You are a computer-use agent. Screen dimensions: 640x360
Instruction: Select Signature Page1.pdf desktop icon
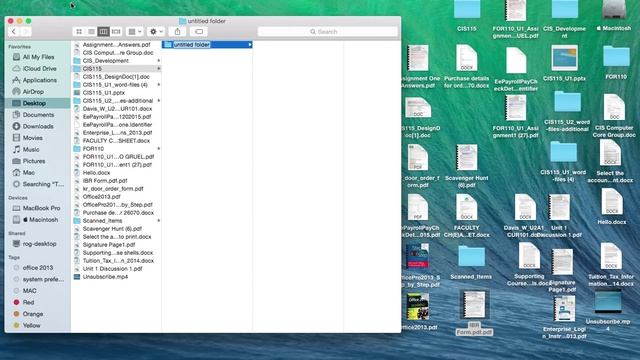[562, 262]
